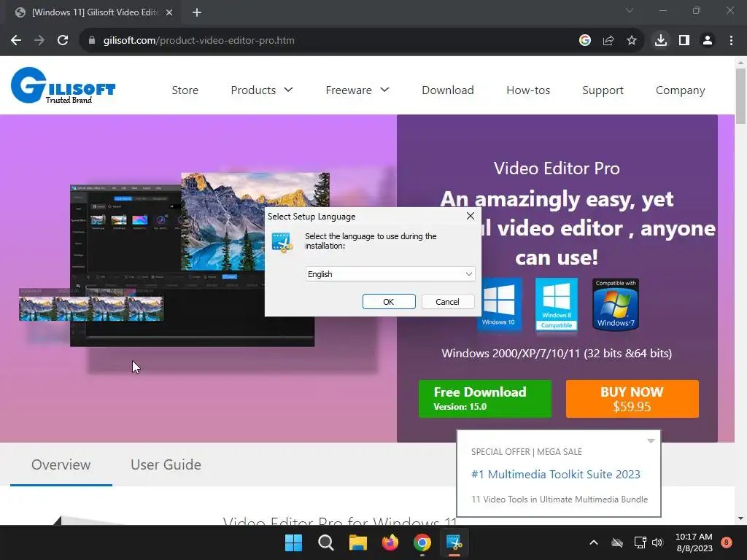The image size is (747, 560).
Task: Click the browser forward arrow
Action: point(39,41)
